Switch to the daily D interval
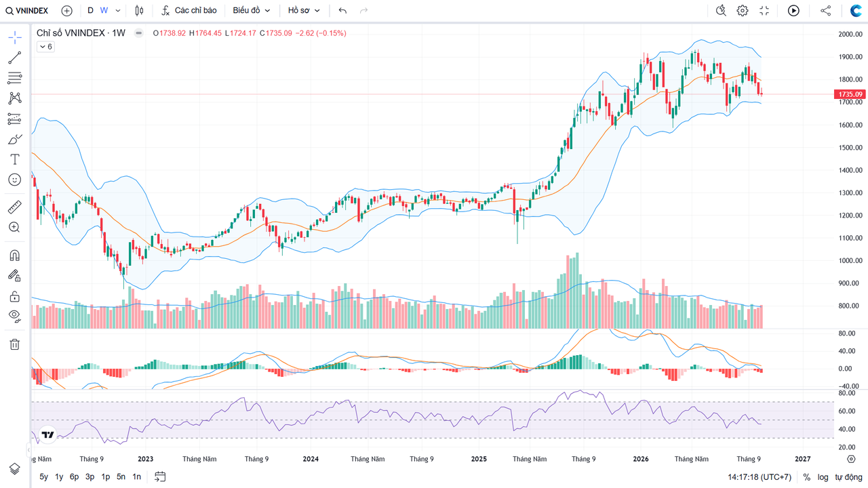Viewport: 868px width, 488px height. tap(90, 11)
